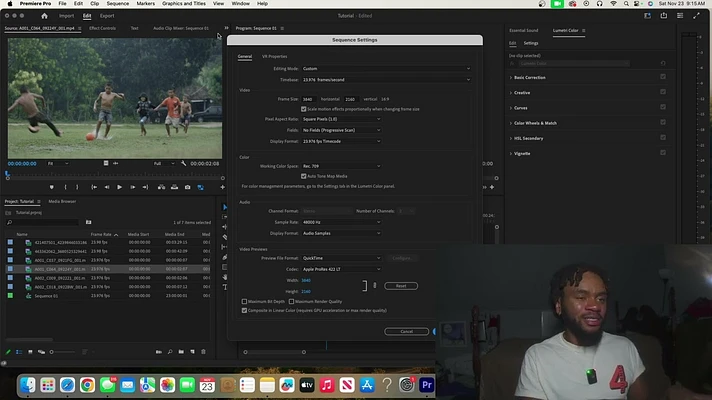The image size is (712, 400).
Task: Toggle Basic Correction enable checkbox
Action: coord(663,77)
